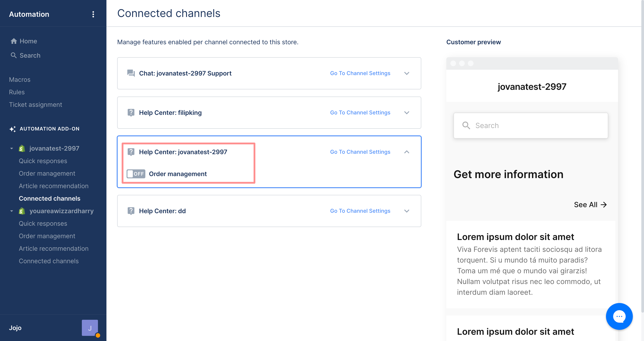This screenshot has width=644, height=341.
Task: Click the Shopify icon beside jovanatest-2997
Action: coord(22,148)
